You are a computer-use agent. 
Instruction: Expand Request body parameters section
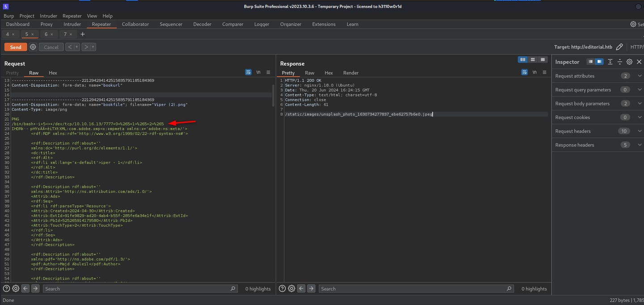(x=640, y=103)
